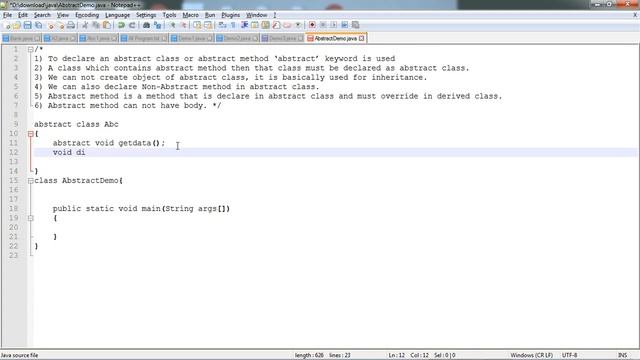This screenshot has width=640, height=360.
Task: Open the View menu
Action: 62,15
